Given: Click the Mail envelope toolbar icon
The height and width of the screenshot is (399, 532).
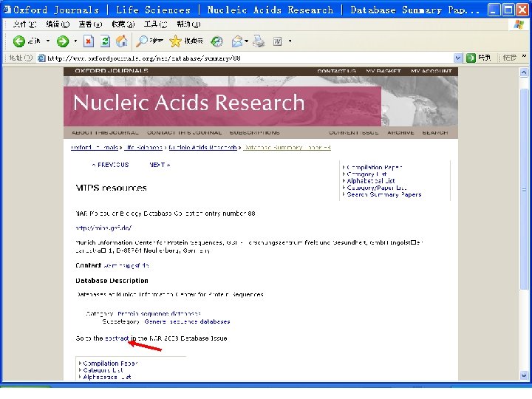Looking at the screenshot, I should [237, 41].
